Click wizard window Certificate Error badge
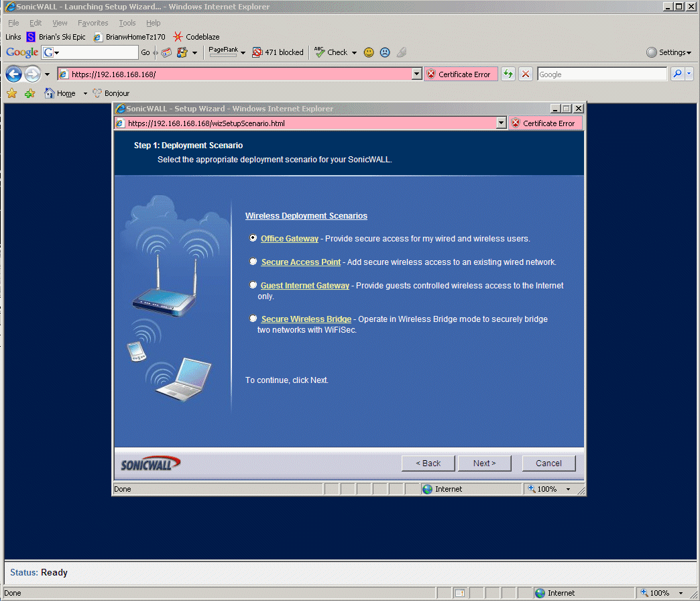 tap(545, 123)
